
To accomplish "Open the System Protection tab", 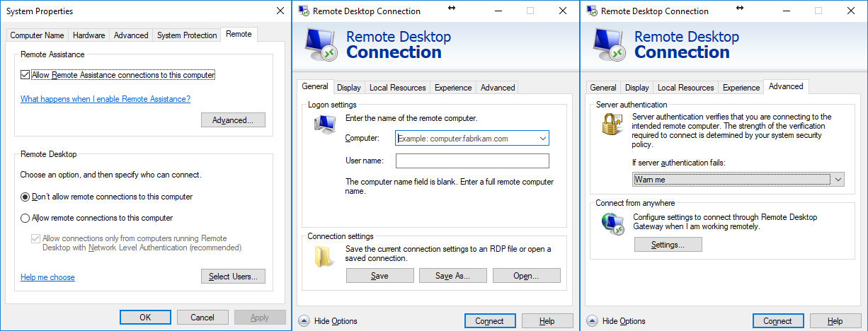I will (187, 35).
